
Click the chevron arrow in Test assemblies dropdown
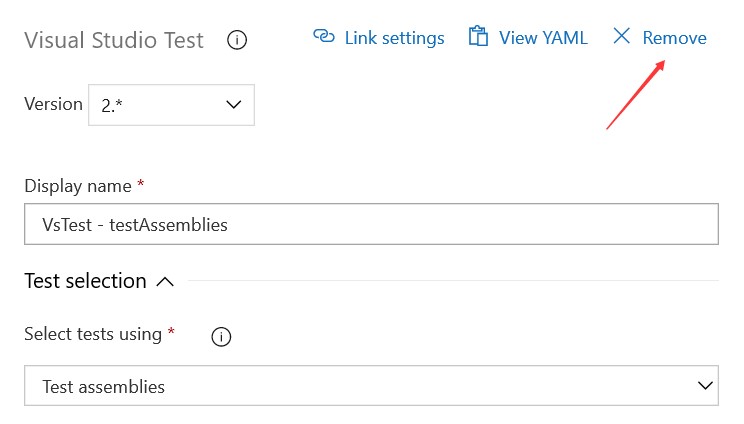pos(705,386)
